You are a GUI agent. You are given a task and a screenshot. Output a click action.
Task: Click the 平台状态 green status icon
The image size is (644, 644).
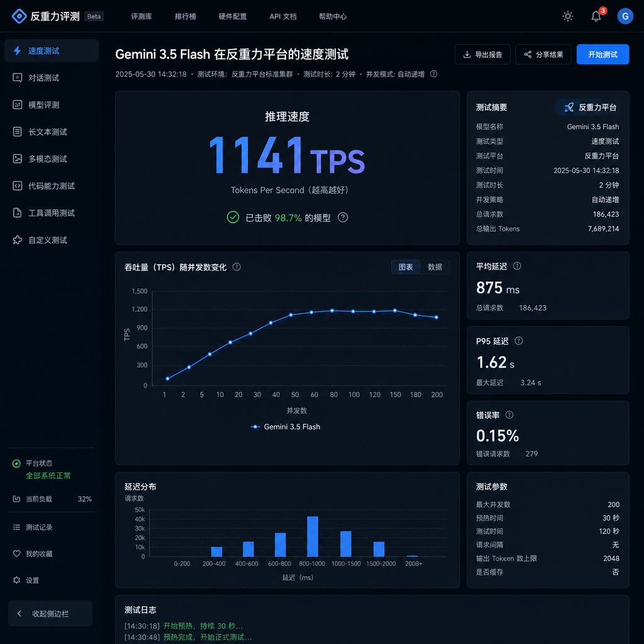click(x=16, y=464)
